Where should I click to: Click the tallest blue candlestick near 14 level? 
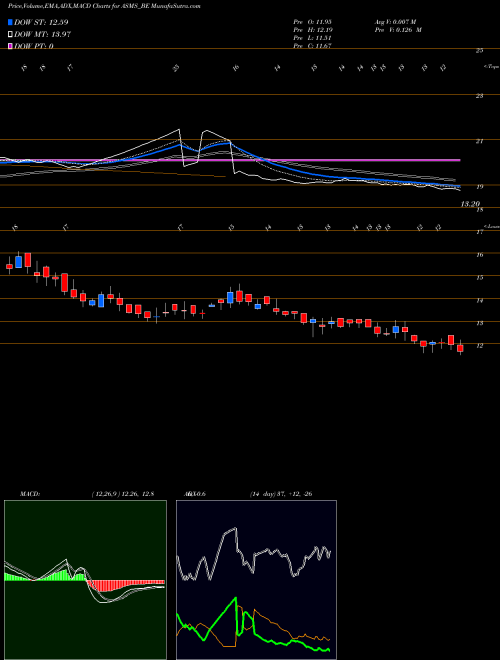[101, 301]
